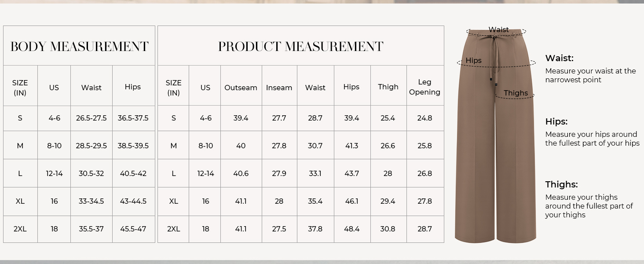
Task: Click the Inseam column header
Action: 279,88
